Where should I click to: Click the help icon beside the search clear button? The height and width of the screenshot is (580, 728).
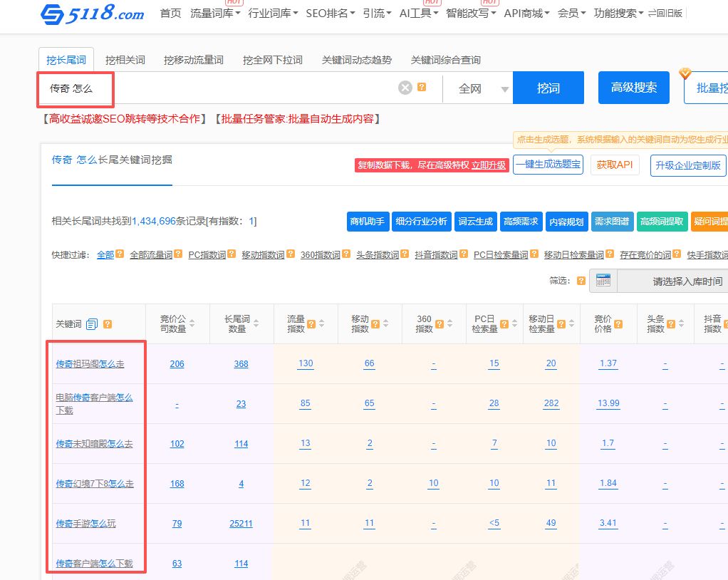422,87
